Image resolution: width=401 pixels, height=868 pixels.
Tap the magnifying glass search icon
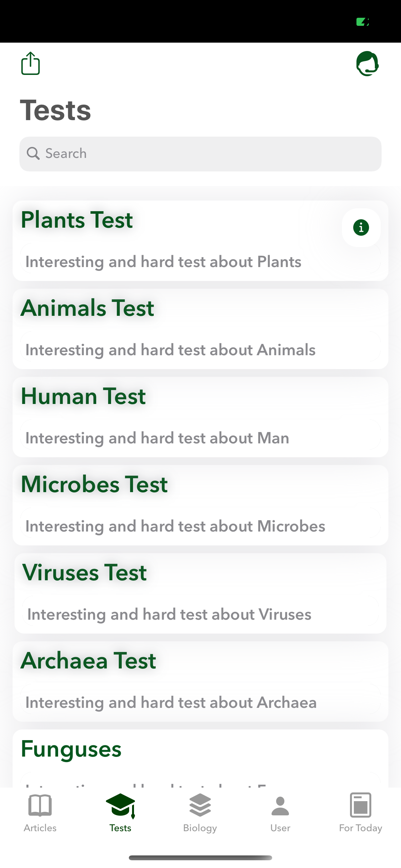pos(33,154)
